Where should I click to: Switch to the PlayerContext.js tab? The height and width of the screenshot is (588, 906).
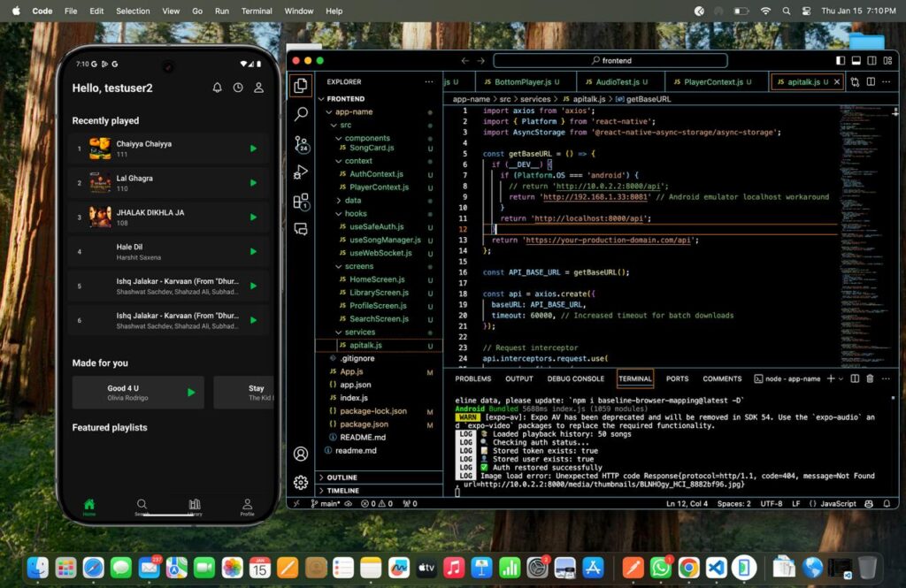coord(712,82)
